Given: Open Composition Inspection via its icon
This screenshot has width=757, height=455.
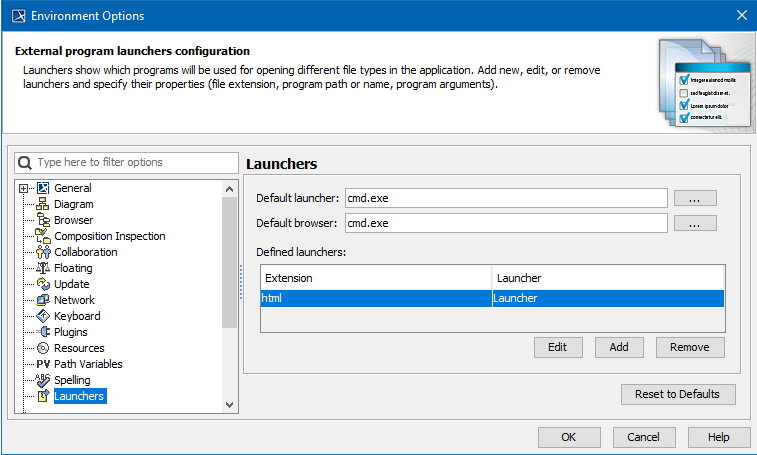Looking at the screenshot, I should (43, 236).
